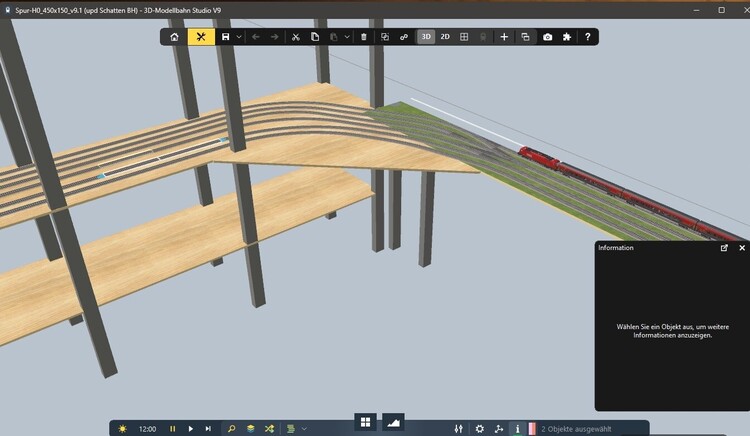Open the terrain tab with mountain icon

(392, 422)
